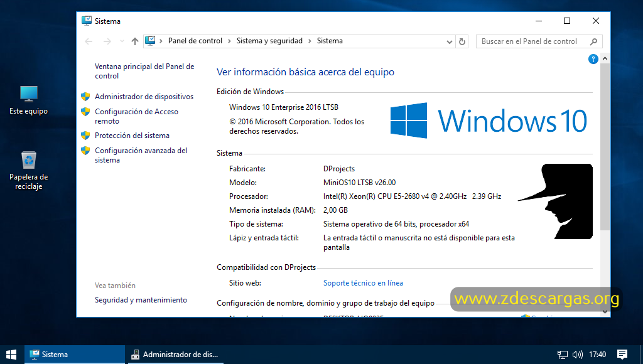
Task: Open recent locations dropdown arrow
Action: pos(122,41)
